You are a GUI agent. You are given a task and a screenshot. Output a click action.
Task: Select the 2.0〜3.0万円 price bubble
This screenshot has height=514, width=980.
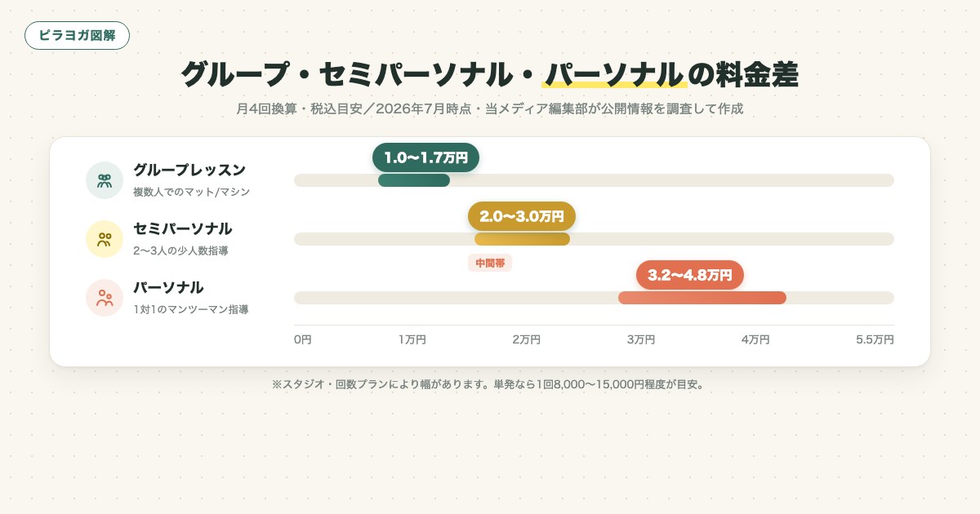[522, 216]
